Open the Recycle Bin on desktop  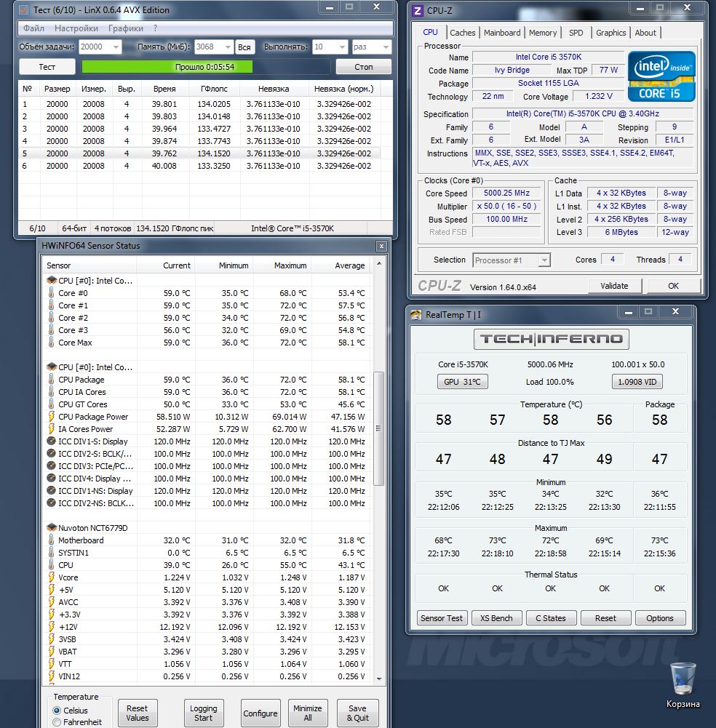click(x=683, y=685)
